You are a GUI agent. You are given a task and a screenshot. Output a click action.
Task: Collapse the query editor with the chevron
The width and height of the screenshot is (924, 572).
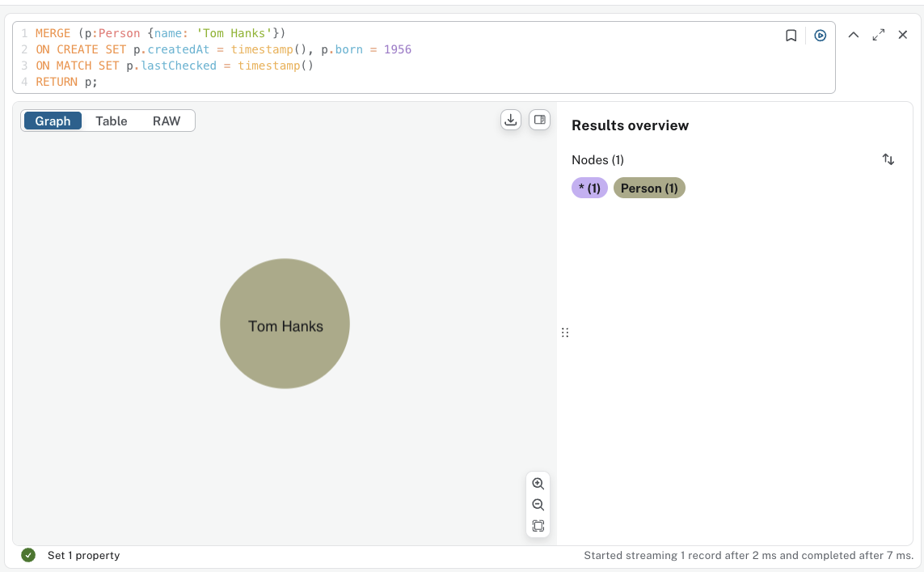(853, 34)
